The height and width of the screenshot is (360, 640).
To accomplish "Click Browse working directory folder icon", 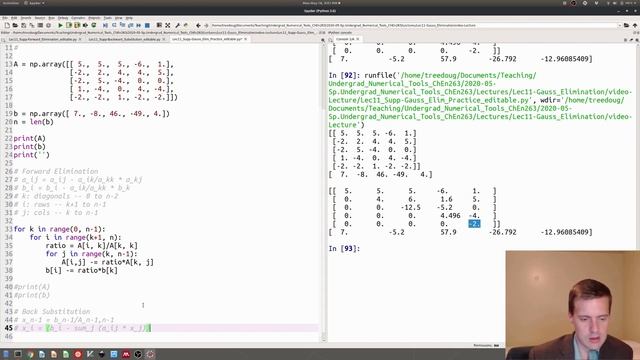I will point(626,25).
